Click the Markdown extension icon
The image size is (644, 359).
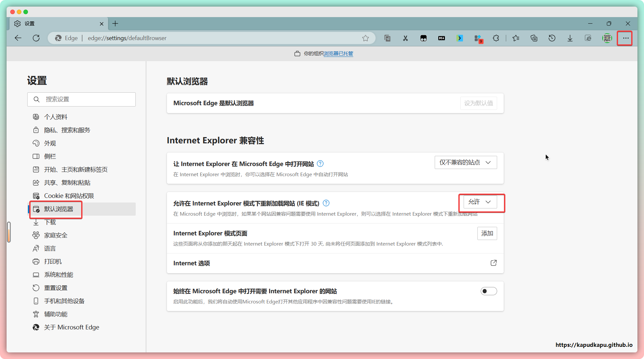point(442,38)
